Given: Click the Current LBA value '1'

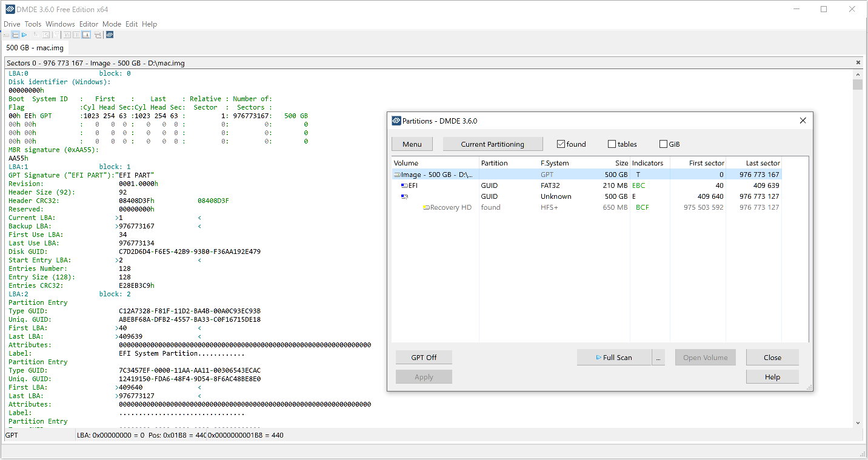Looking at the screenshot, I should pyautogui.click(x=121, y=218).
